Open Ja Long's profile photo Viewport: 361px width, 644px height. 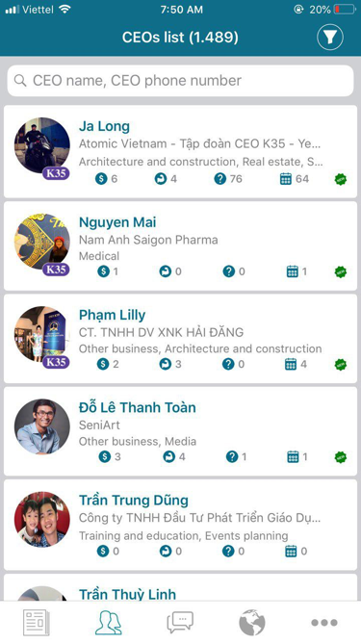pyautogui.click(x=42, y=145)
